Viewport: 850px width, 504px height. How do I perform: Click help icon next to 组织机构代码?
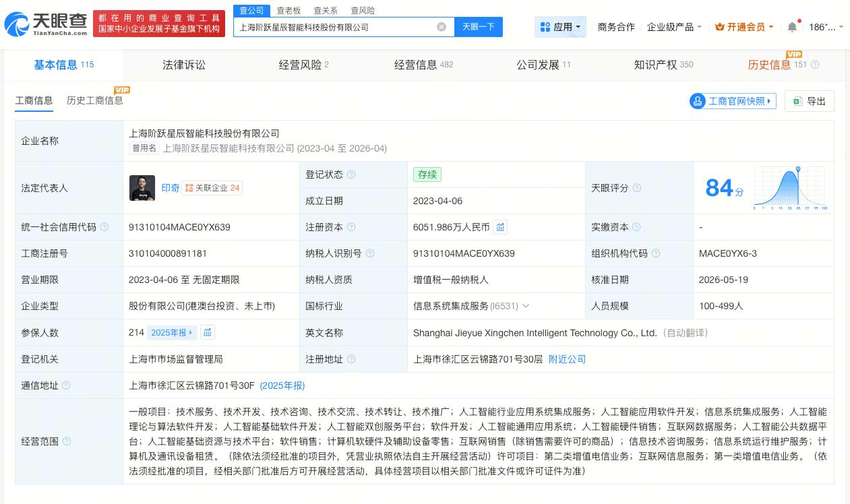pos(656,253)
